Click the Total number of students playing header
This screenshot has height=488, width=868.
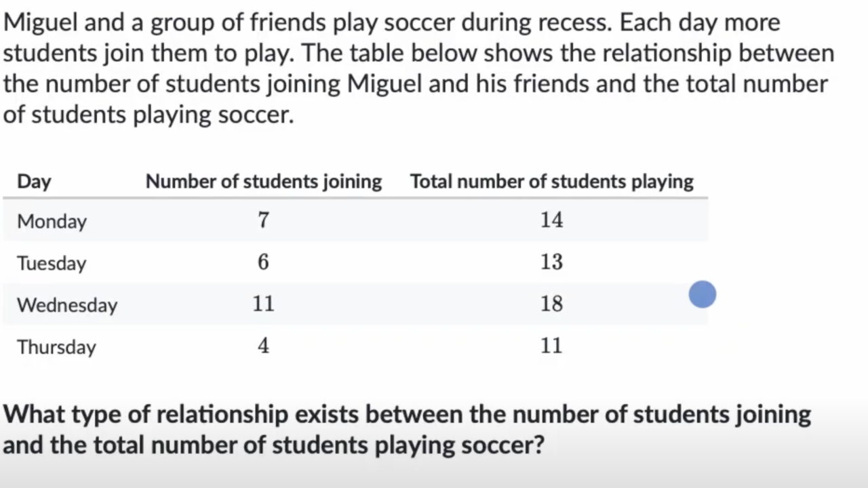click(551, 182)
